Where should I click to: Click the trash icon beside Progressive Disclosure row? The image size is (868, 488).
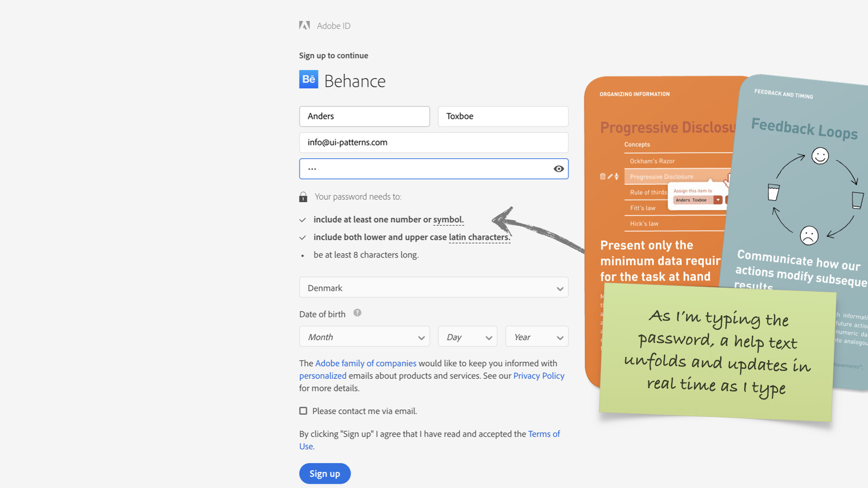point(603,177)
